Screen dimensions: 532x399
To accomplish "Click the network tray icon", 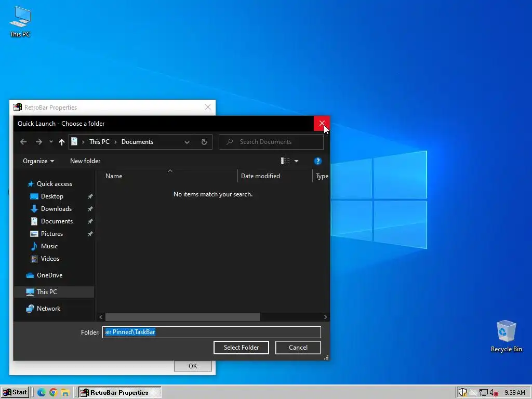I will (484, 393).
